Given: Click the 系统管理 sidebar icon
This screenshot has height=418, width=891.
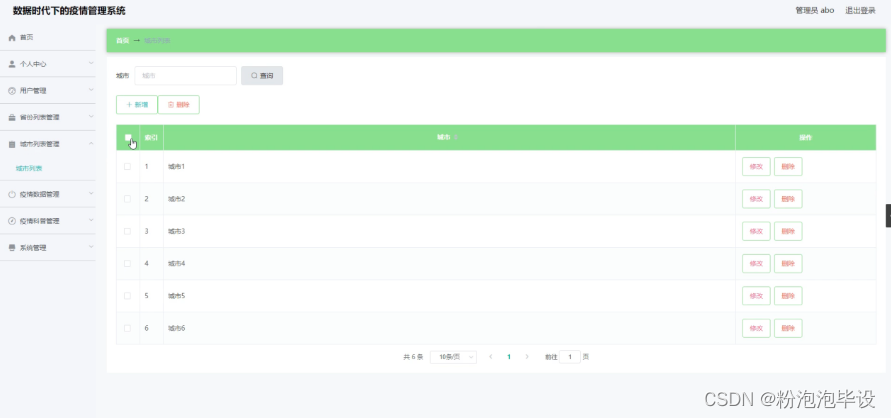Looking at the screenshot, I should (12, 247).
